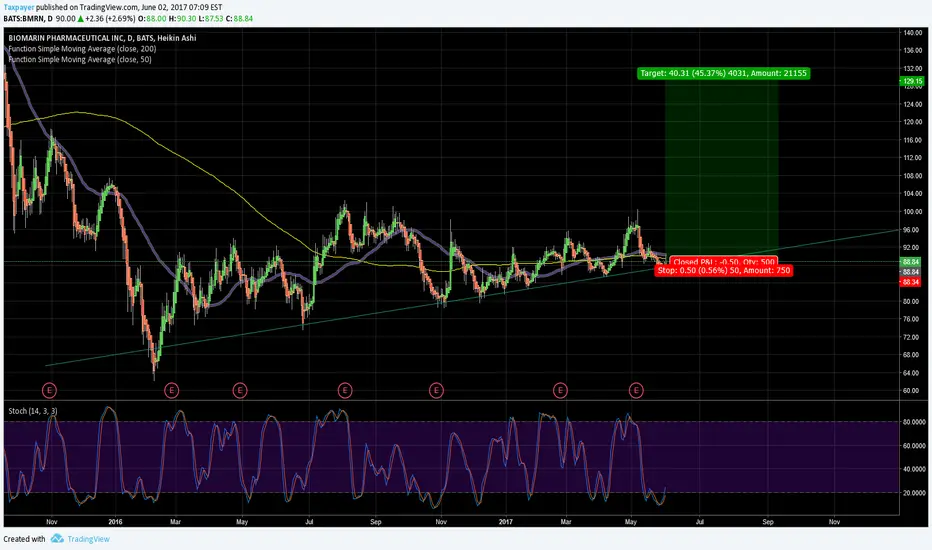This screenshot has height=550, width=932.
Task: Click the green 129.15 price axis tag
Action: [912, 81]
